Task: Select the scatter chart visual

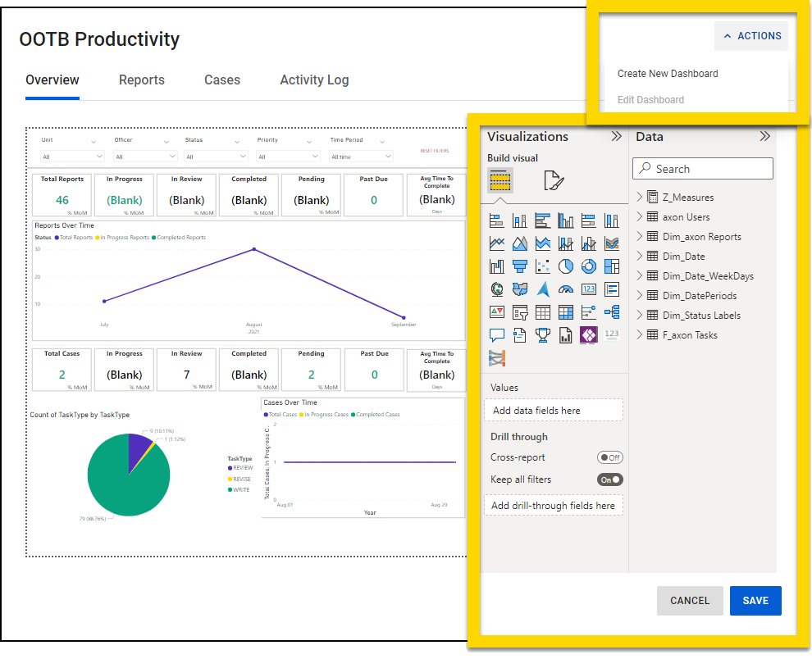Action: [542, 266]
